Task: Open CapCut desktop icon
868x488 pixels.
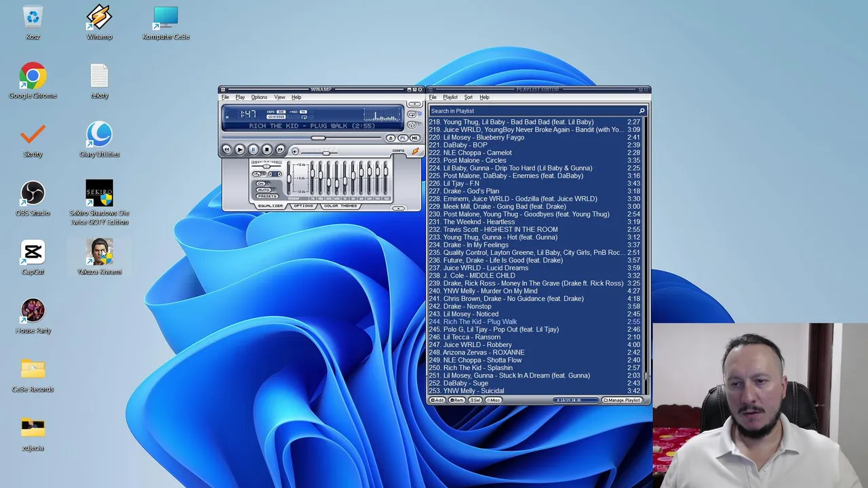Action: pyautogui.click(x=33, y=258)
